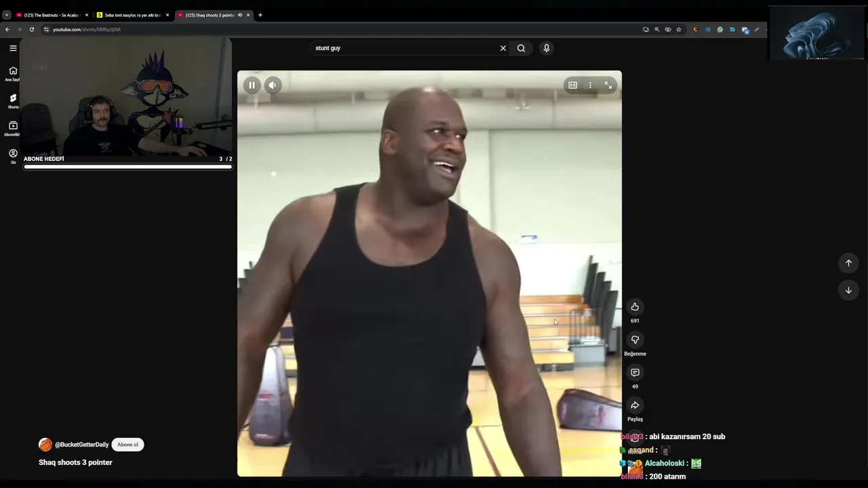Click the webcam overlay of the streamer

126,96
